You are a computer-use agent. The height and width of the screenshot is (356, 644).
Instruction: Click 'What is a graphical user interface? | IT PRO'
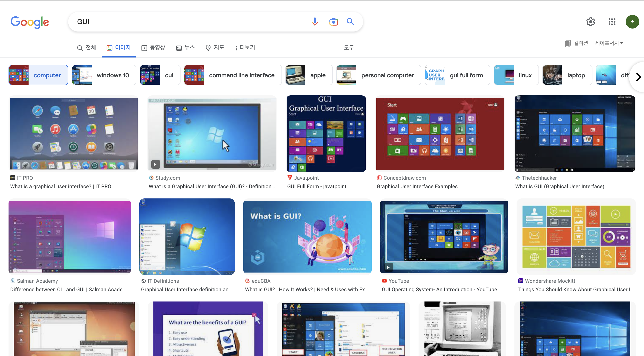61,186
